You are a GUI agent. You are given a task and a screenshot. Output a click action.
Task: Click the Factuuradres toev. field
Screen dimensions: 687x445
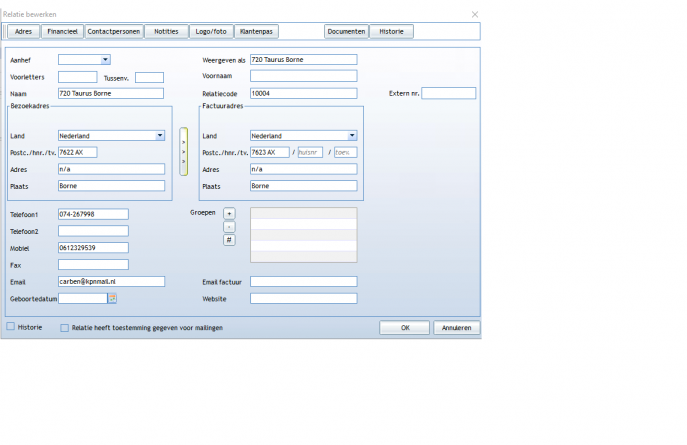[x=346, y=152]
